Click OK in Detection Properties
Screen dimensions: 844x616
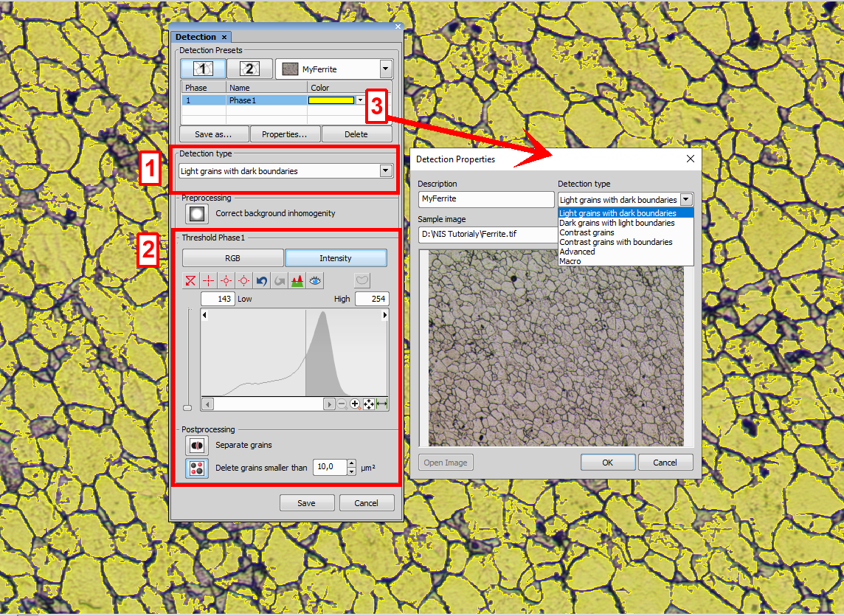pos(607,463)
